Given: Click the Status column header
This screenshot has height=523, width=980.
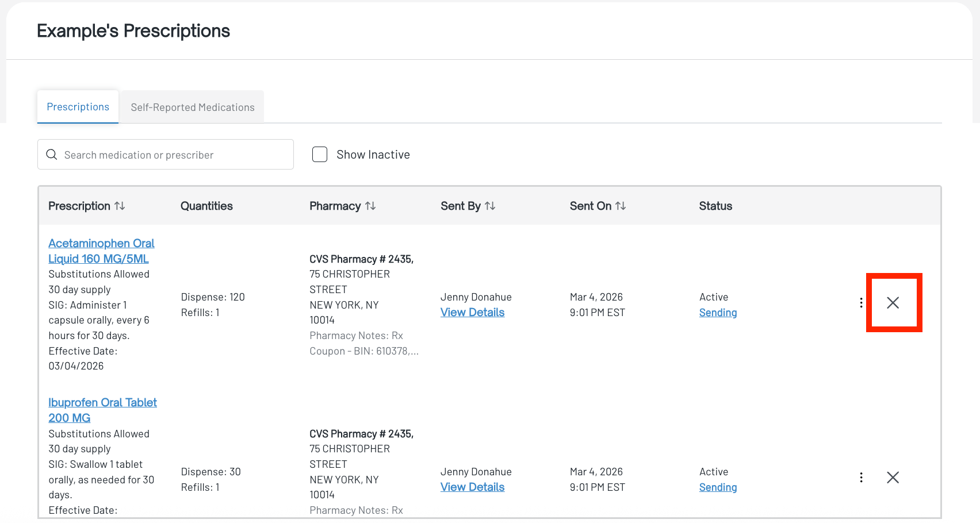Looking at the screenshot, I should (x=715, y=206).
